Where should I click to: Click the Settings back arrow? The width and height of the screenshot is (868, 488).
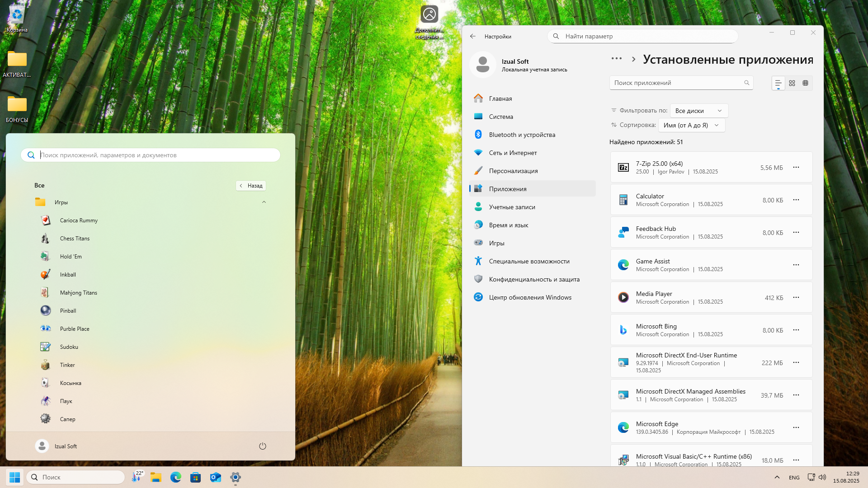473,36
